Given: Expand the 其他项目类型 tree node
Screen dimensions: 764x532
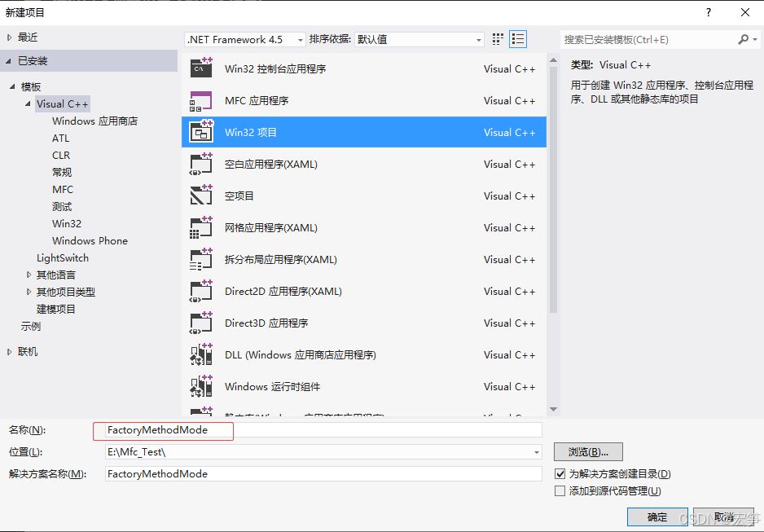Looking at the screenshot, I should pyautogui.click(x=29, y=292).
